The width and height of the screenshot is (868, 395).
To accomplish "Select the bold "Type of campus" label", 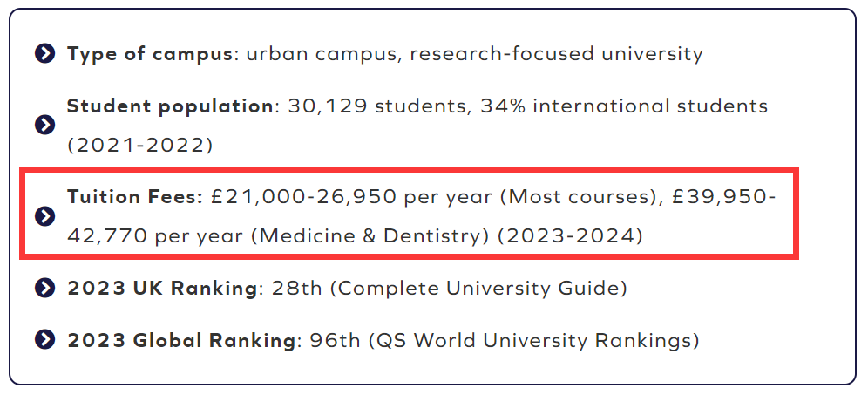I will click(x=150, y=54).
